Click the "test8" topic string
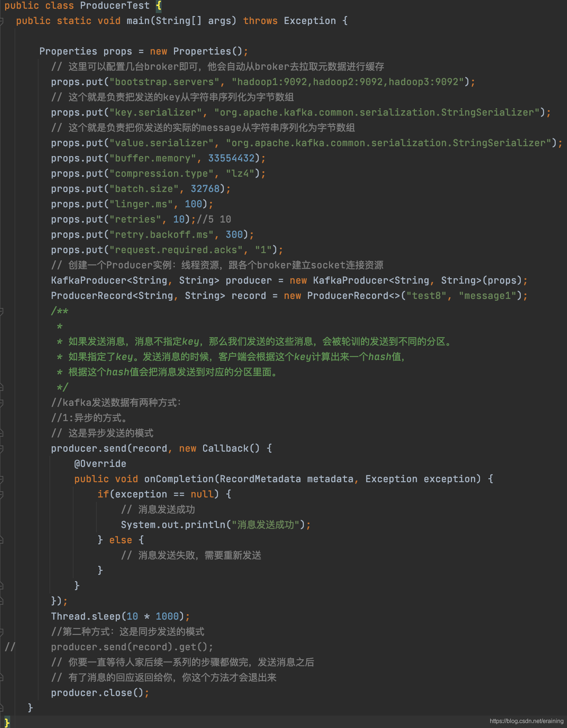Screen dimensions: 567x728 (x=427, y=296)
